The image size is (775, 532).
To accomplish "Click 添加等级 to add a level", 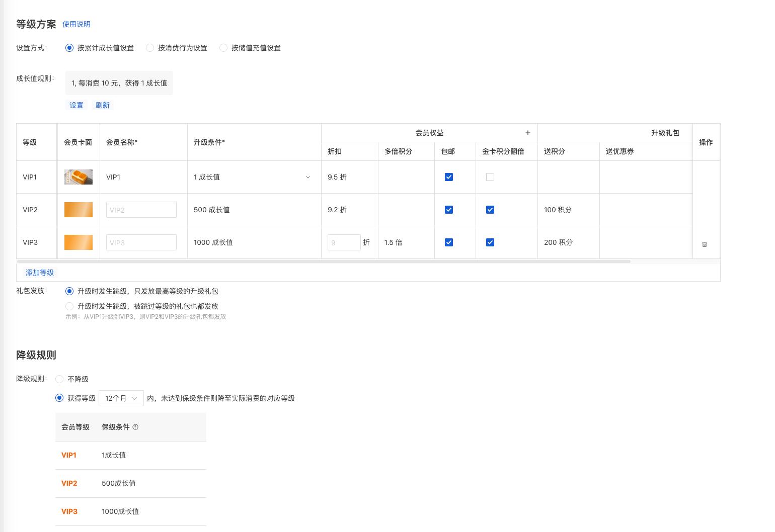I will (x=40, y=273).
